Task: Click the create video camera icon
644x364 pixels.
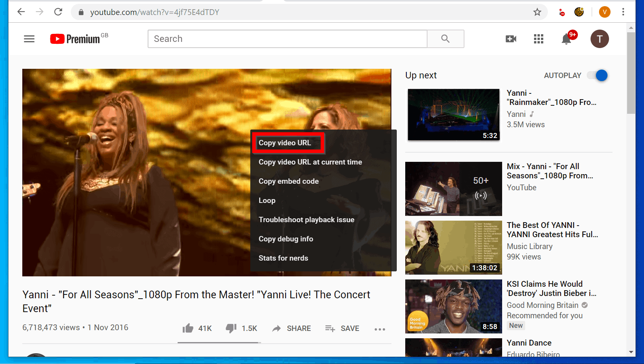Action: [511, 39]
